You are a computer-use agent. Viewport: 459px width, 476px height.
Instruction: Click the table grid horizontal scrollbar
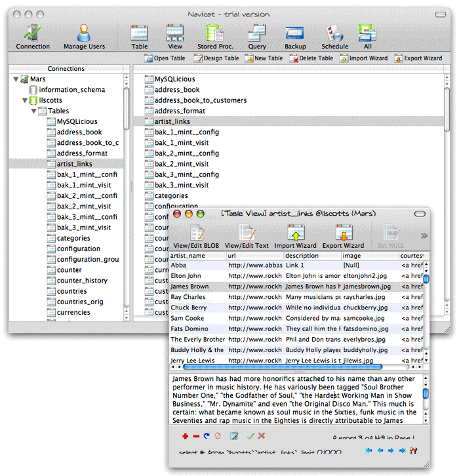click(283, 367)
